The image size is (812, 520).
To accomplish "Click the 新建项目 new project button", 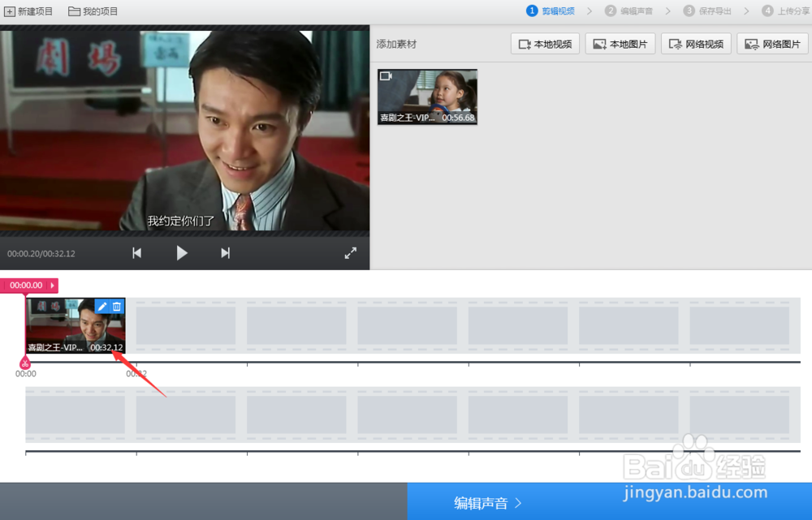I will (x=28, y=11).
